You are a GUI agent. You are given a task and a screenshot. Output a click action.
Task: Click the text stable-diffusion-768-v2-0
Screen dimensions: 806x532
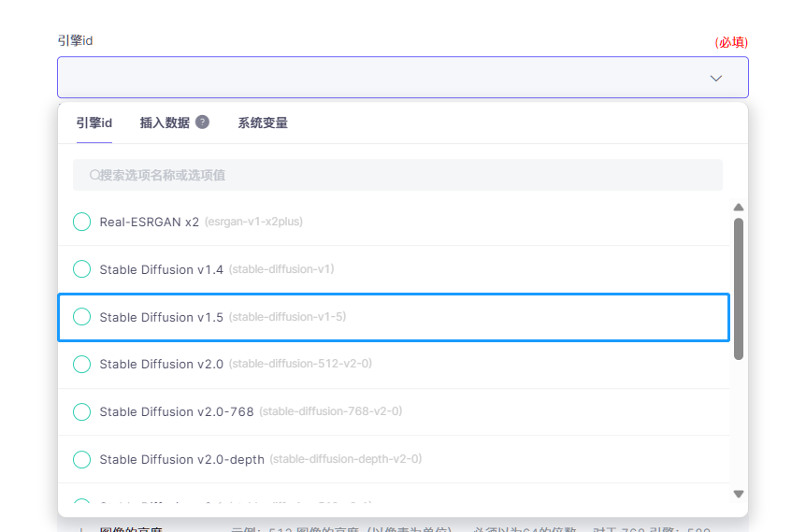point(330,411)
